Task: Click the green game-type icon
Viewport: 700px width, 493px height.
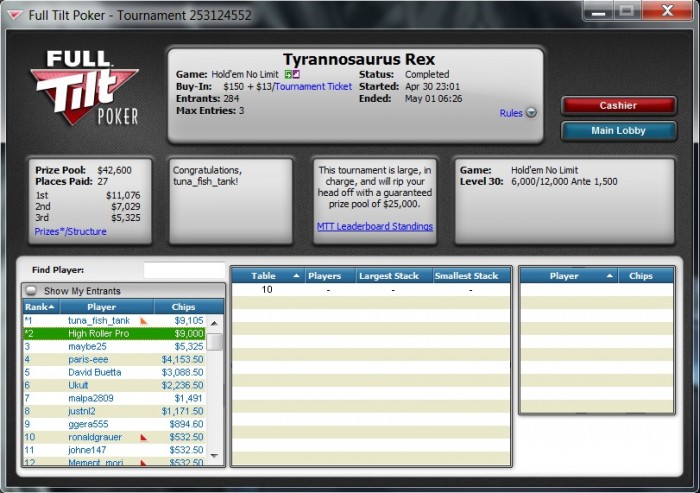Action: [288, 75]
